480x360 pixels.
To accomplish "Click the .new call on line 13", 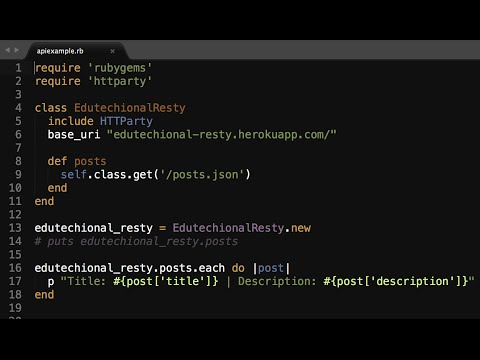I will point(298,228).
